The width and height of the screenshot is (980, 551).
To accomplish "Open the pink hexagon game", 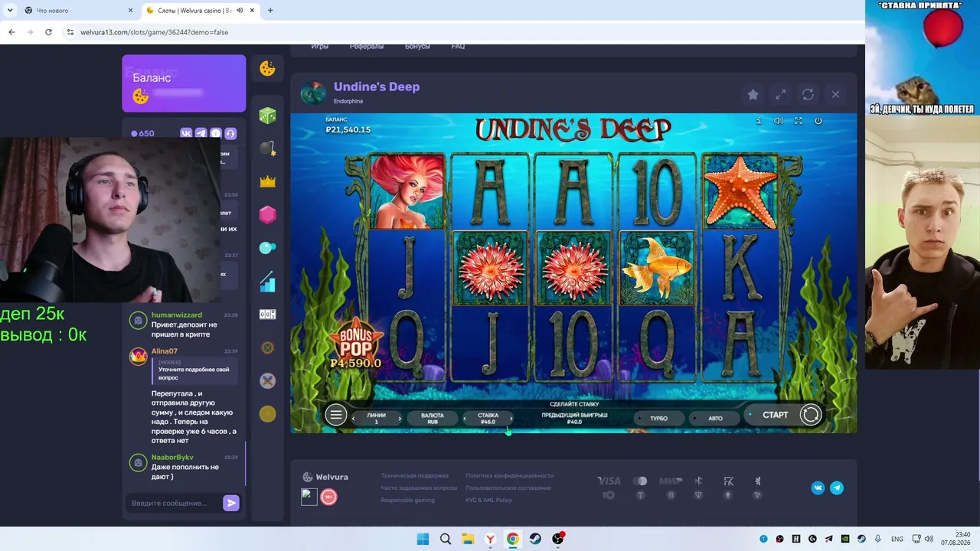I will pos(267,214).
